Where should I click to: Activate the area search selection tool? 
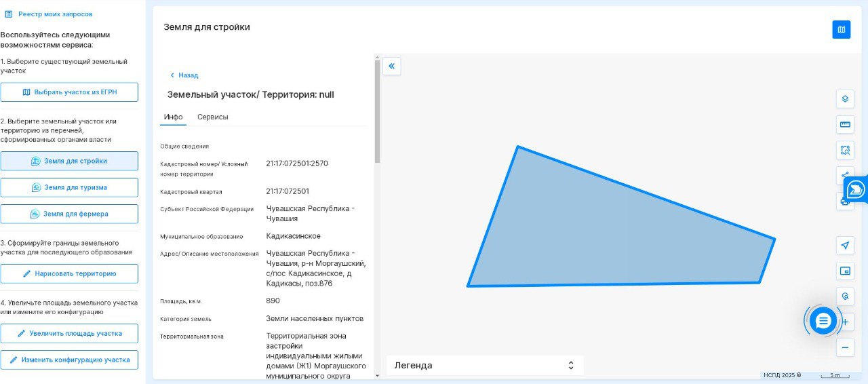pos(845,150)
